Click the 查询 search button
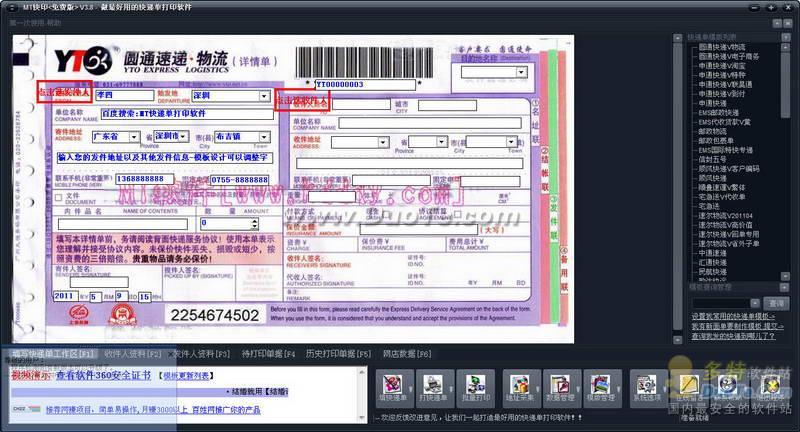800x432 pixels. pyautogui.click(x=777, y=303)
